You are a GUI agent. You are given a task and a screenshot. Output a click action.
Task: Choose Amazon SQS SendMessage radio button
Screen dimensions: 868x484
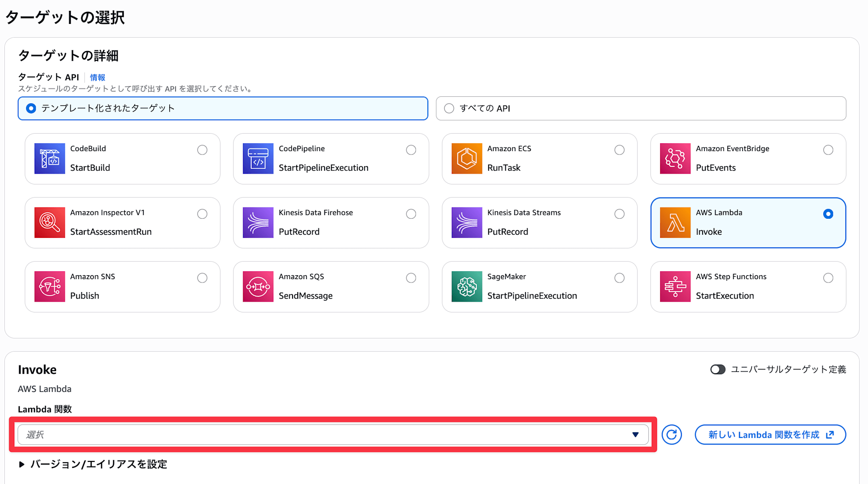pos(411,278)
